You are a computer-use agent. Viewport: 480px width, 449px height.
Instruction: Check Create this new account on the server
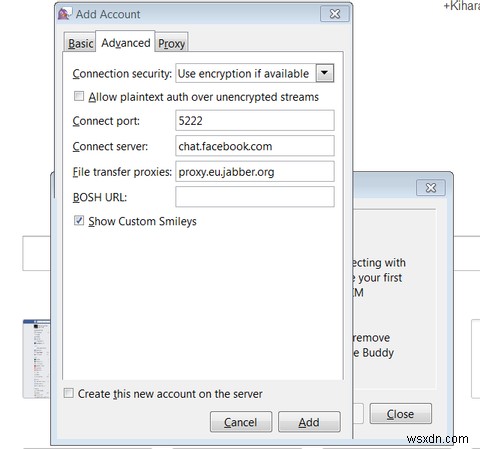[68, 393]
